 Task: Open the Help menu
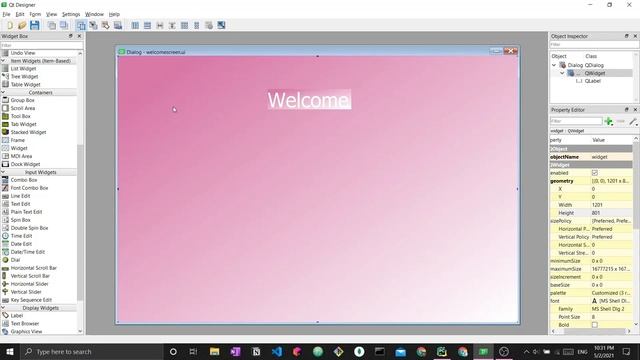(x=114, y=14)
